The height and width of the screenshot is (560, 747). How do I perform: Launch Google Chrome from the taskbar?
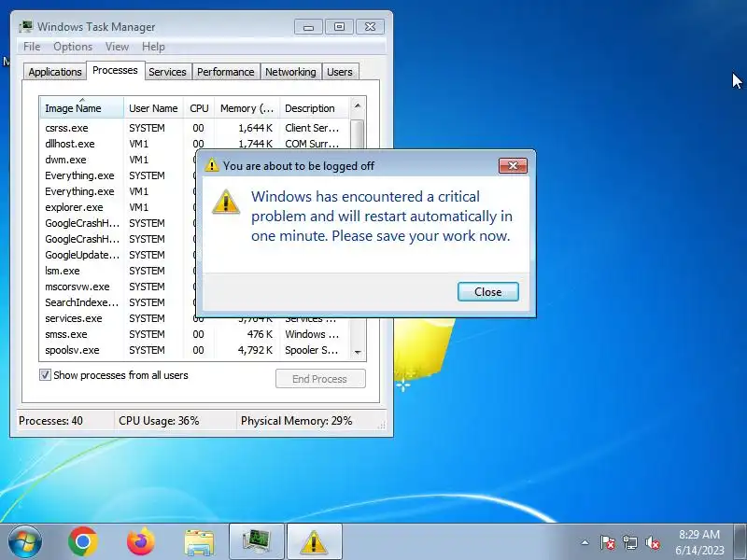tap(83, 542)
